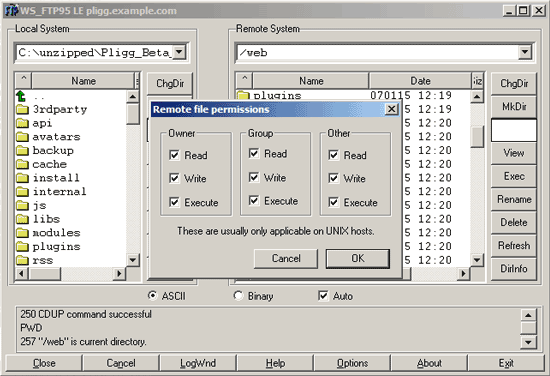Open the remote /web path dropdown
Viewport: 550px width, 376px height.
coord(525,53)
